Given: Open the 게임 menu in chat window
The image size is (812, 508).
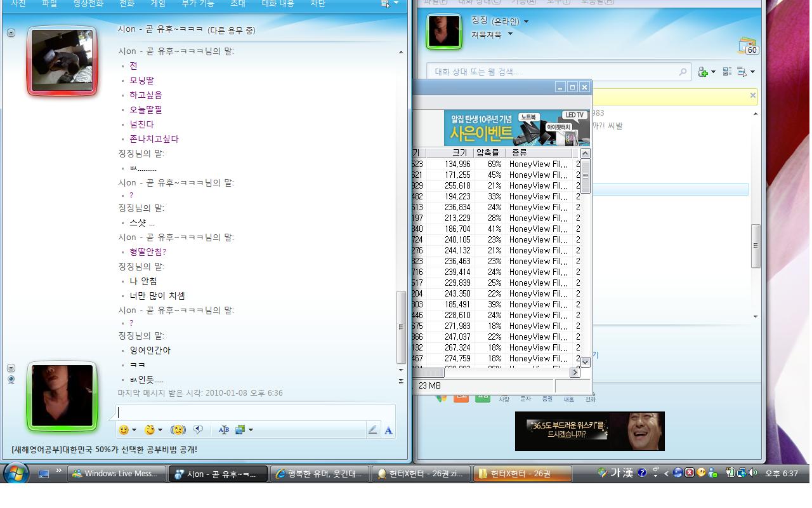Looking at the screenshot, I should [157, 4].
